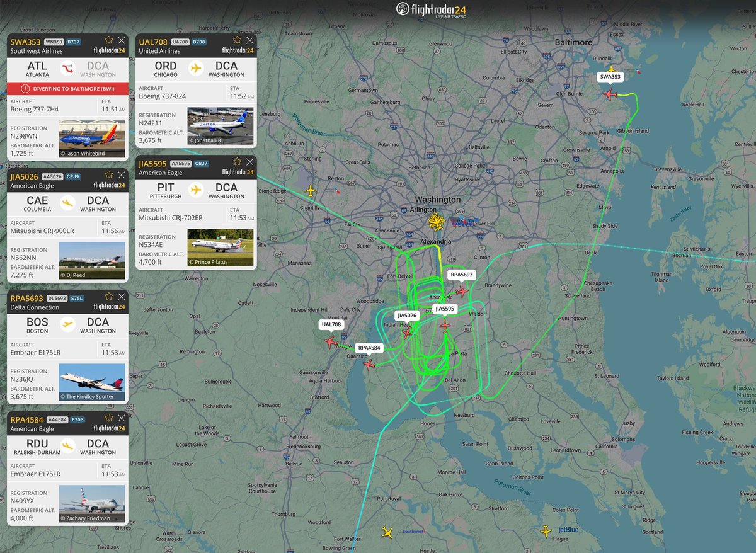Close the RPA4584 flight card

(x=121, y=418)
